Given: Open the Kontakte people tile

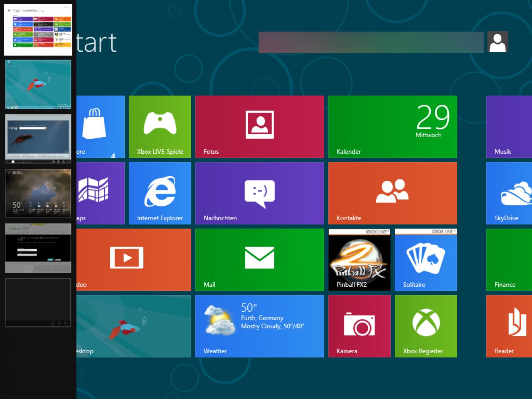Looking at the screenshot, I should click(393, 193).
